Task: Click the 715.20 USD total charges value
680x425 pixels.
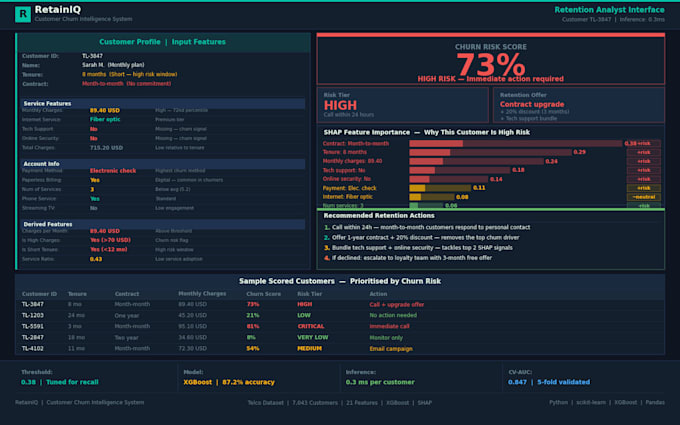Action: tap(106, 148)
